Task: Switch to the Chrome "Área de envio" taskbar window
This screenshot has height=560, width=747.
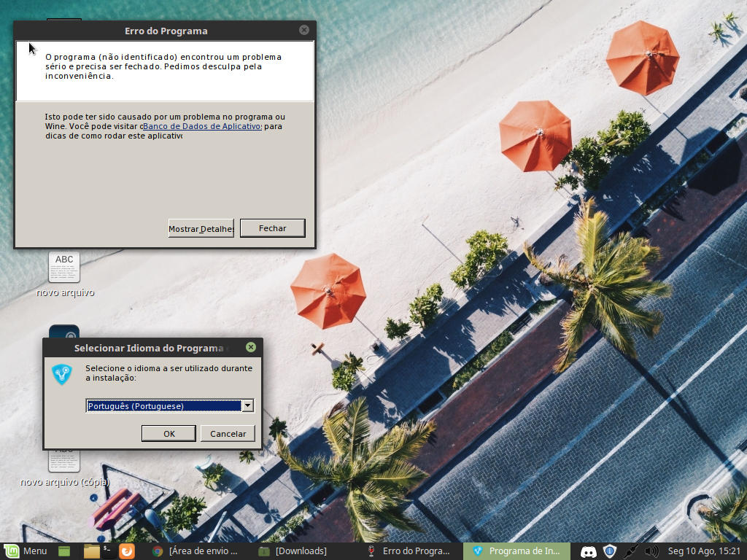Action: click(x=196, y=551)
